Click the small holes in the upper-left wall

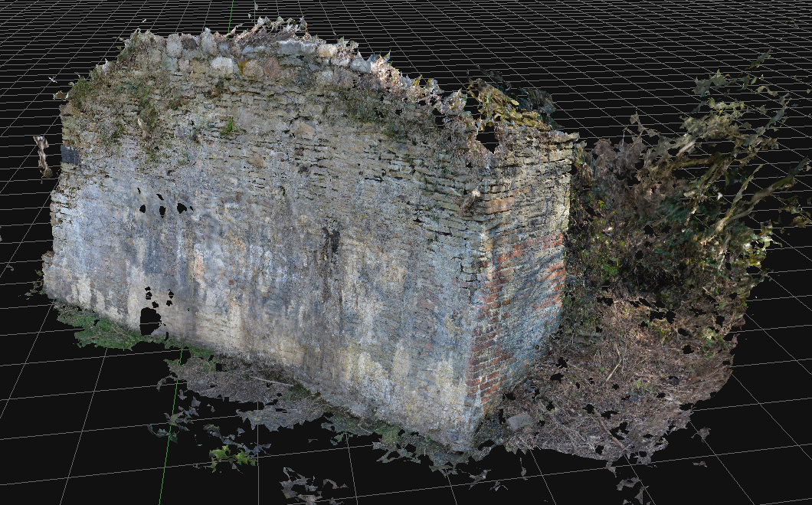tap(162, 207)
